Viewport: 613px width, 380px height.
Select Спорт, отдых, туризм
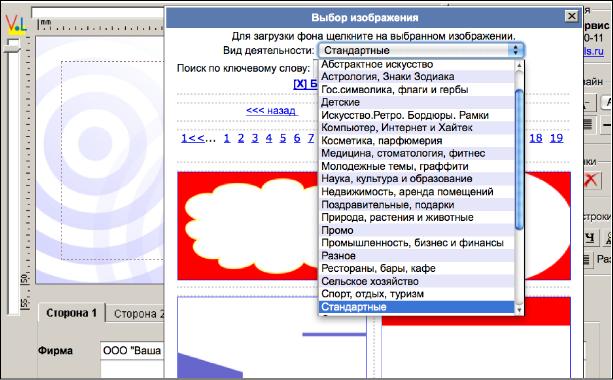tap(417, 294)
